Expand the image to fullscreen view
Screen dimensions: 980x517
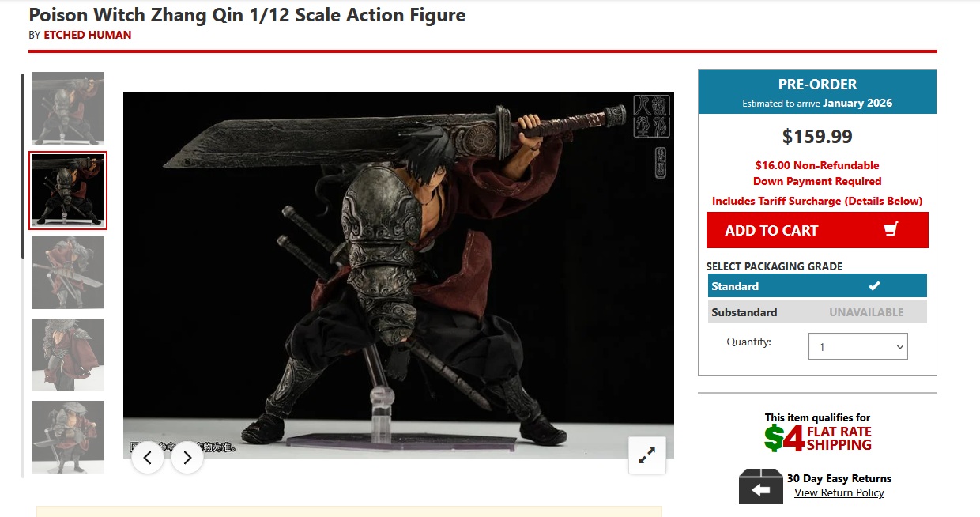click(x=647, y=455)
